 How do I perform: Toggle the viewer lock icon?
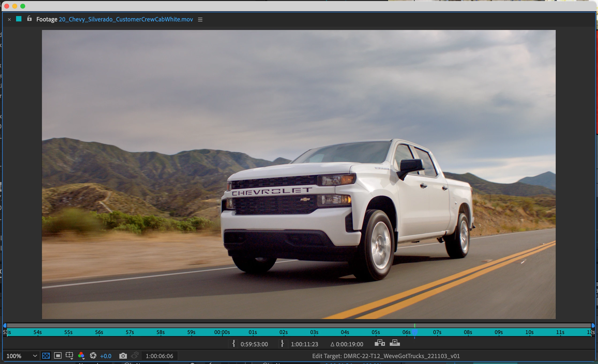tap(29, 19)
